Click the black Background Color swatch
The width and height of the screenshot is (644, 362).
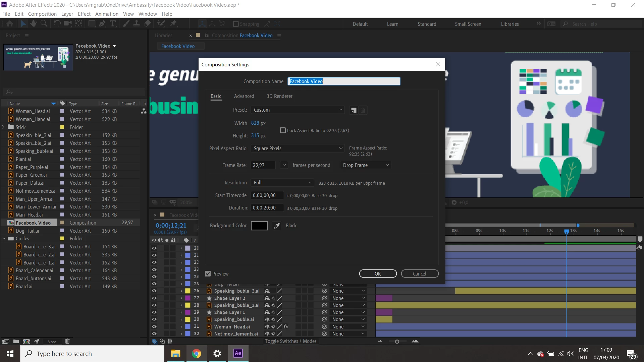pos(259,226)
